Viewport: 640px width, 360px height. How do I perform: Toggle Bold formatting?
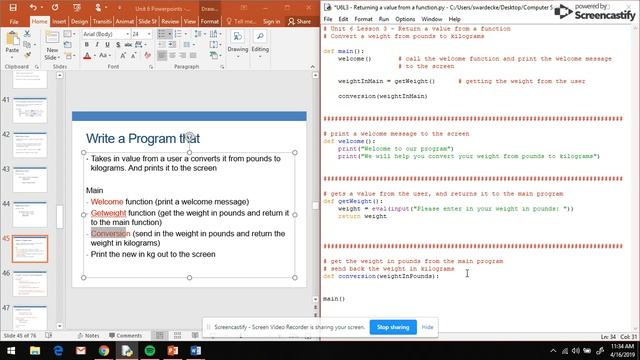click(x=87, y=44)
